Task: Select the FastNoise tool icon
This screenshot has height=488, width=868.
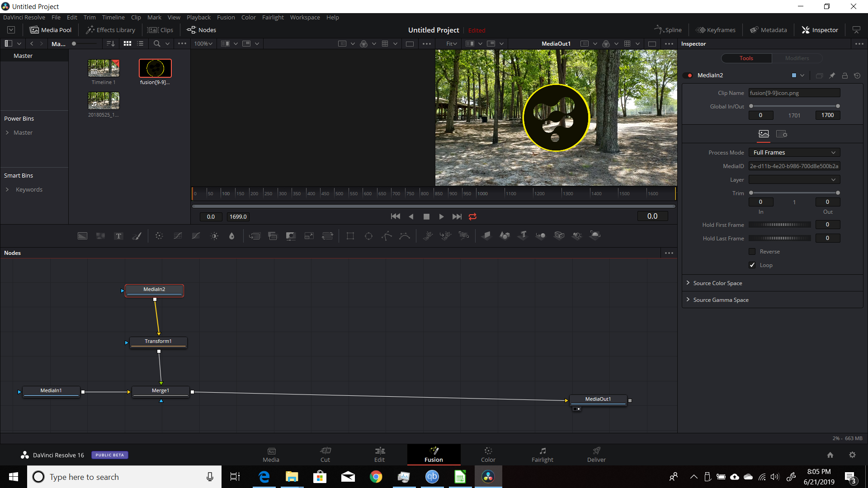Action: point(100,236)
